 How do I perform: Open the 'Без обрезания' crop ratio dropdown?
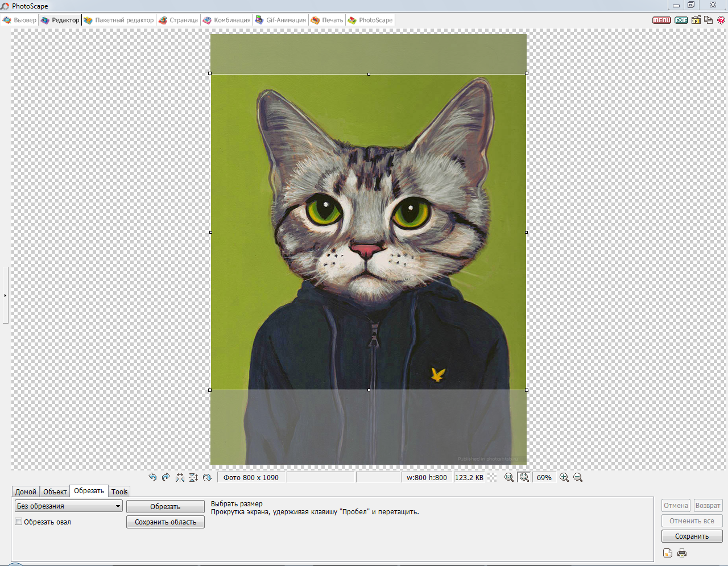pyautogui.click(x=68, y=506)
